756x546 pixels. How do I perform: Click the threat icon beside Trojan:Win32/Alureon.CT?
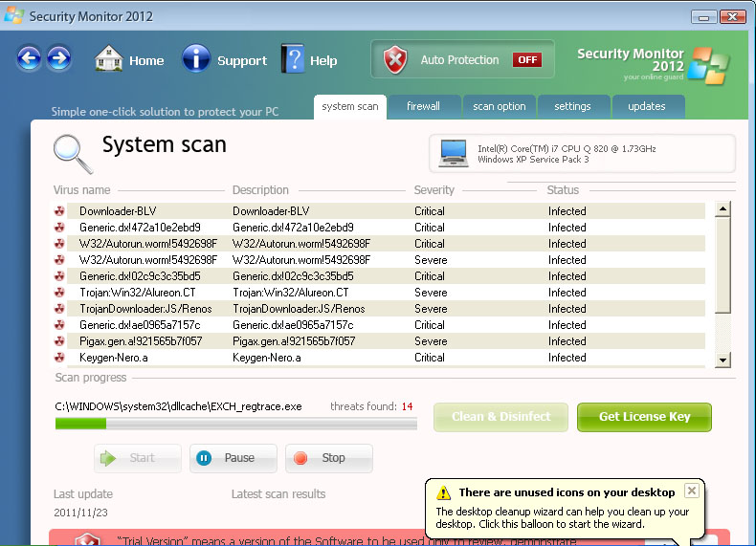click(59, 293)
